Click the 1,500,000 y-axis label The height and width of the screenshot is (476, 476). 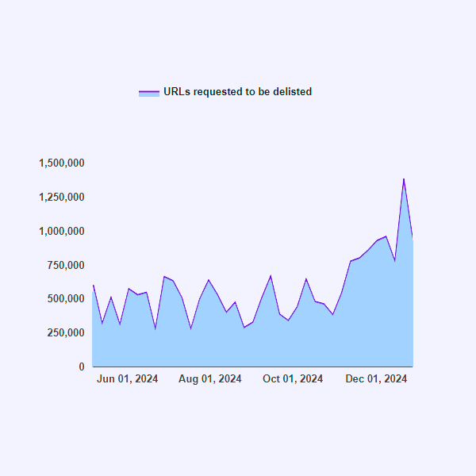coord(62,163)
